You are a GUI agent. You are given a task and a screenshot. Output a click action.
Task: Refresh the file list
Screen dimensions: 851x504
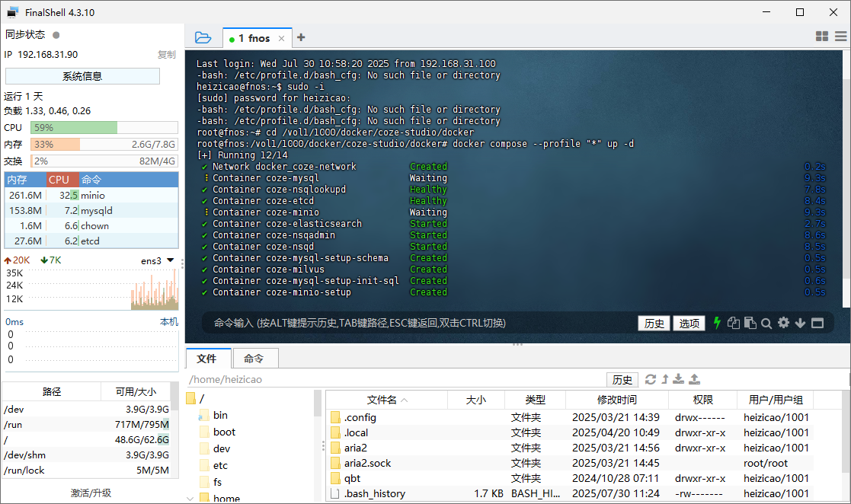pos(650,379)
